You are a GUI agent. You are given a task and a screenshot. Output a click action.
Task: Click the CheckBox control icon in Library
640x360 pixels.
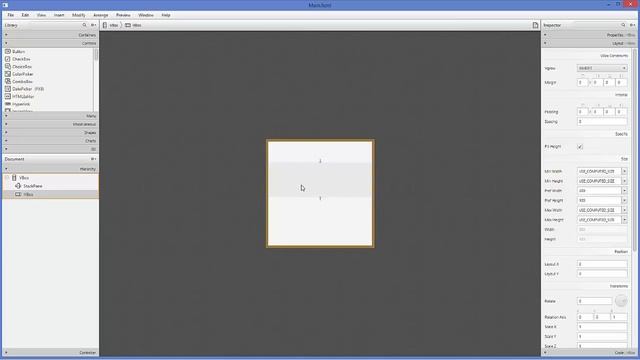(x=8, y=59)
